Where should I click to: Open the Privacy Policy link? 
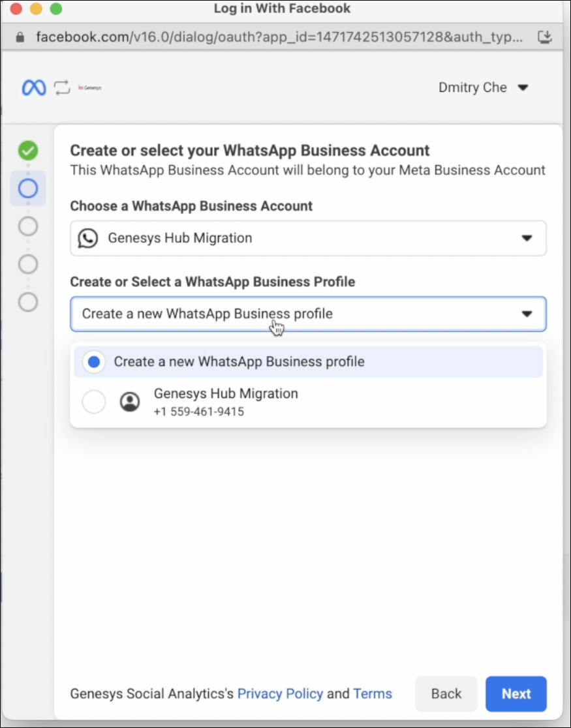click(280, 693)
